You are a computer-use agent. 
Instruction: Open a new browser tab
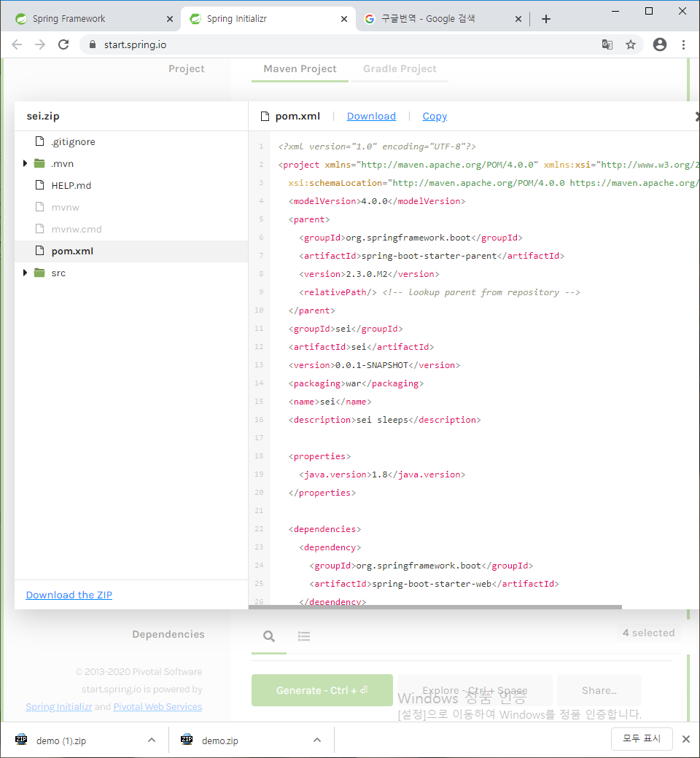(546, 19)
